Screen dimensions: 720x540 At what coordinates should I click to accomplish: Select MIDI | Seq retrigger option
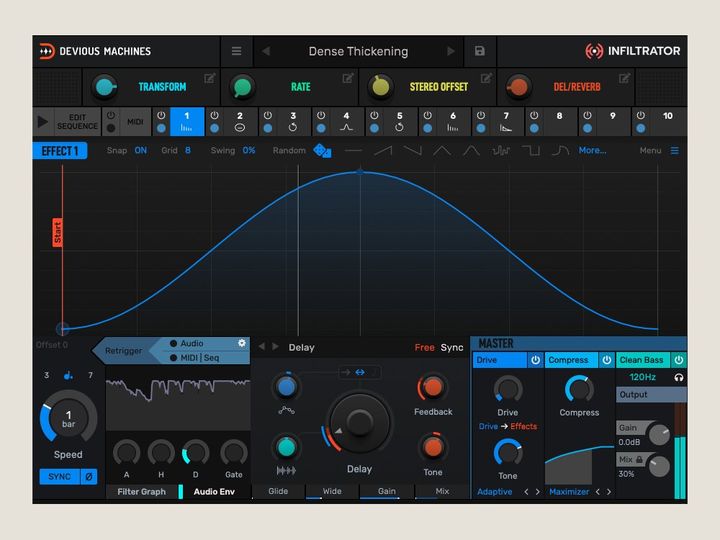pos(194,358)
